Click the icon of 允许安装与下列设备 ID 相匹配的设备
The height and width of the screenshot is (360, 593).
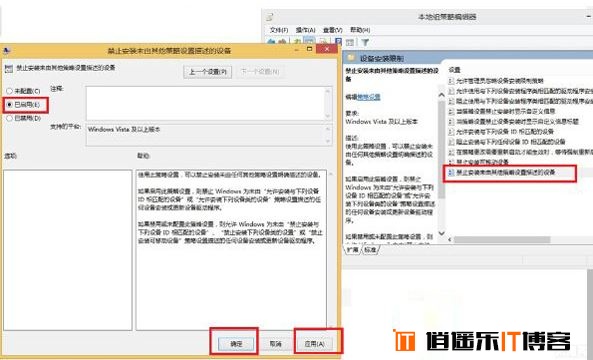(x=451, y=132)
